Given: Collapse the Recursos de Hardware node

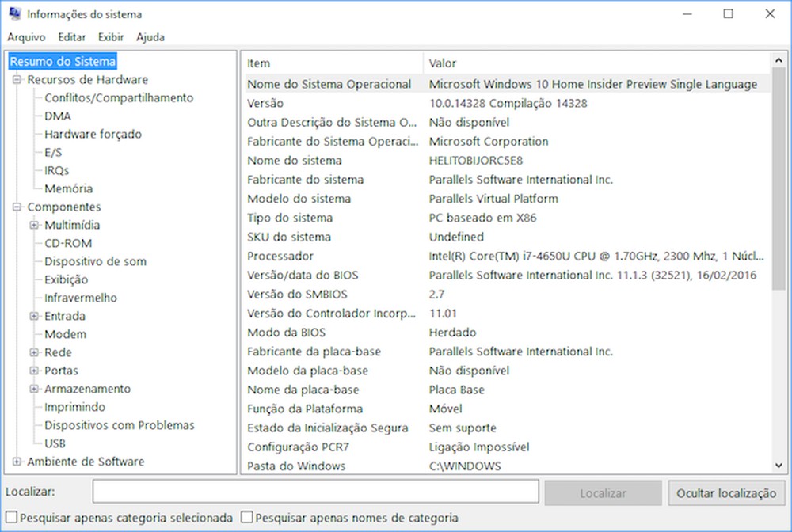Looking at the screenshot, I should (x=17, y=79).
